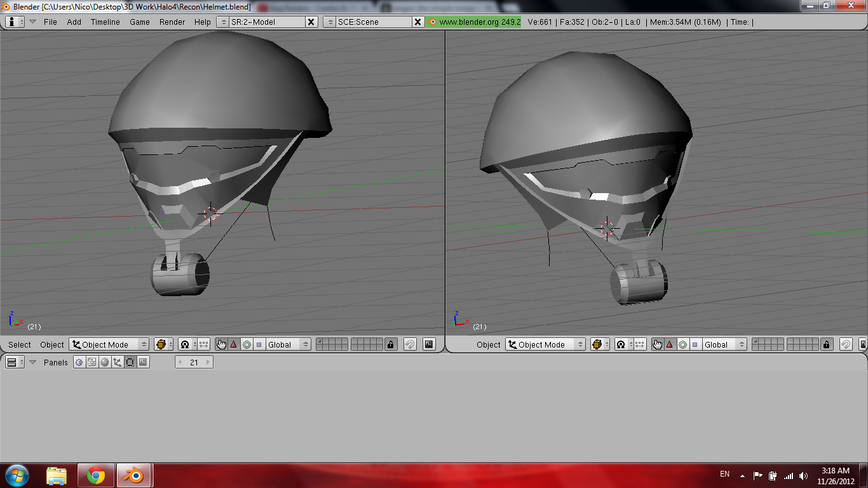Viewport: 868px width, 488px height.
Task: Open Chrome from the Windows taskbar
Action: pos(96,475)
